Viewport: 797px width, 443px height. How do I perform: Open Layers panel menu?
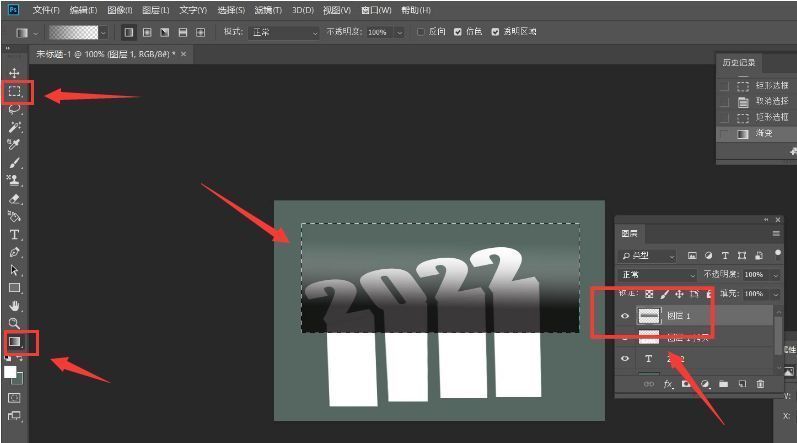(x=776, y=234)
